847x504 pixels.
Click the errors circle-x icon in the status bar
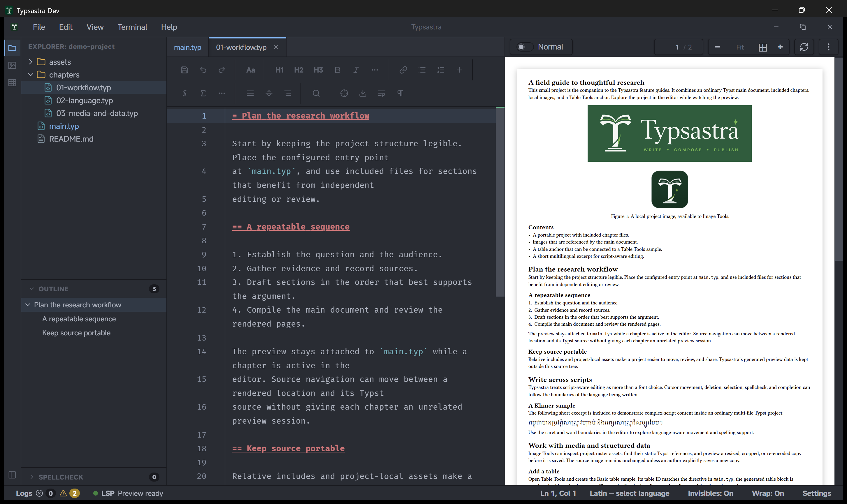coord(39,493)
